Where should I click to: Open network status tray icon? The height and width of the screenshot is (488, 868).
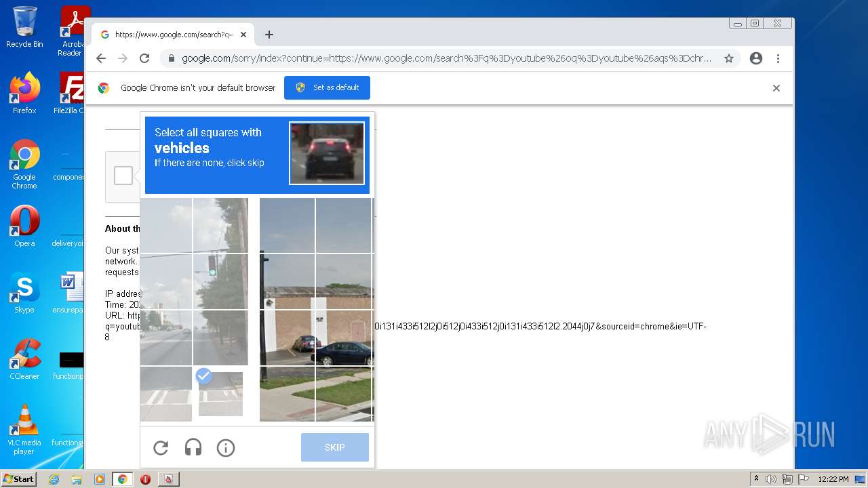point(787,479)
